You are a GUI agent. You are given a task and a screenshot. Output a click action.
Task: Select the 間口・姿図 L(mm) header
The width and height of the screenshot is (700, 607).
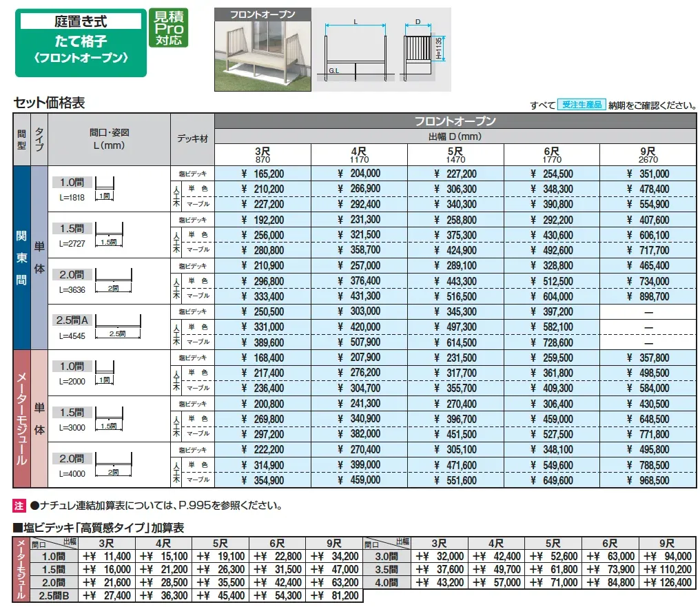click(x=109, y=138)
